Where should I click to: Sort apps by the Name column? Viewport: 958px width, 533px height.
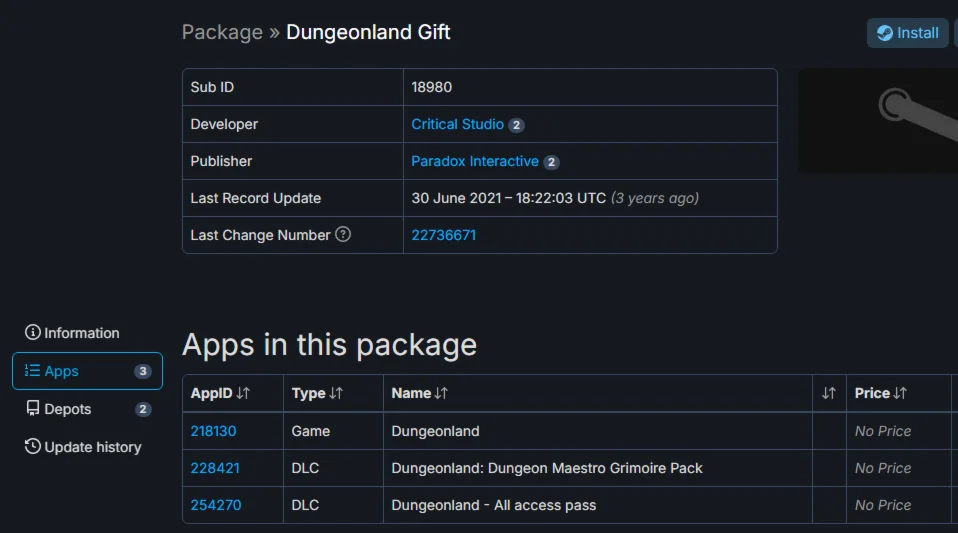click(419, 393)
